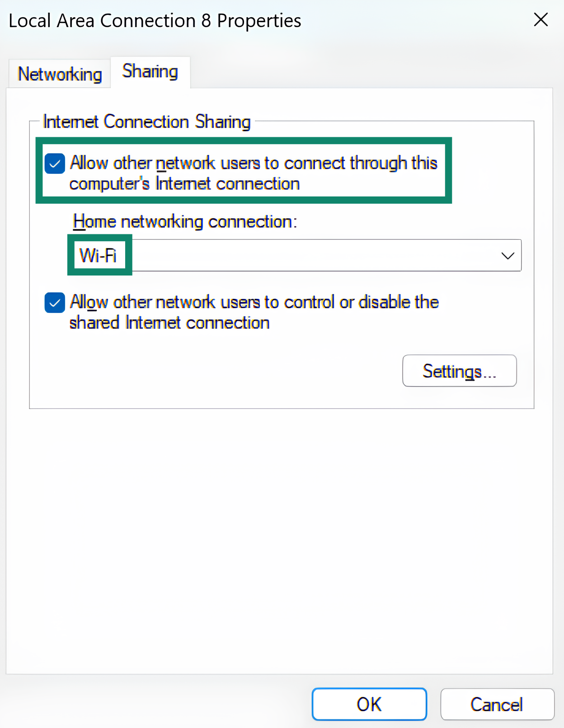
Task: Dismiss the dialog via Cancel
Action: coord(497,704)
